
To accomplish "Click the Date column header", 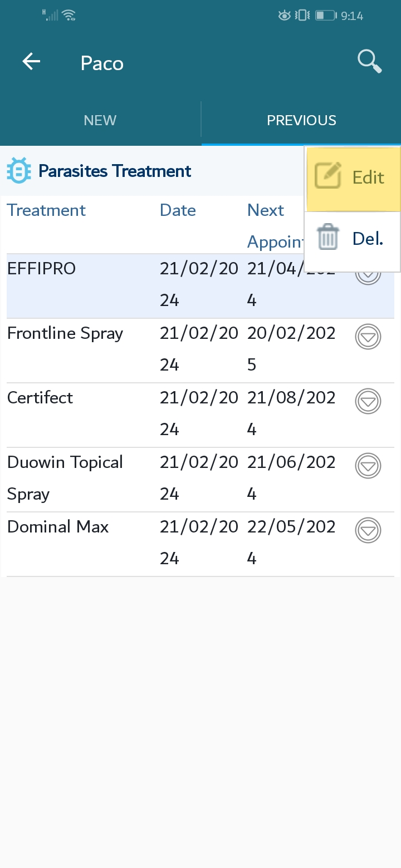I will click(178, 210).
